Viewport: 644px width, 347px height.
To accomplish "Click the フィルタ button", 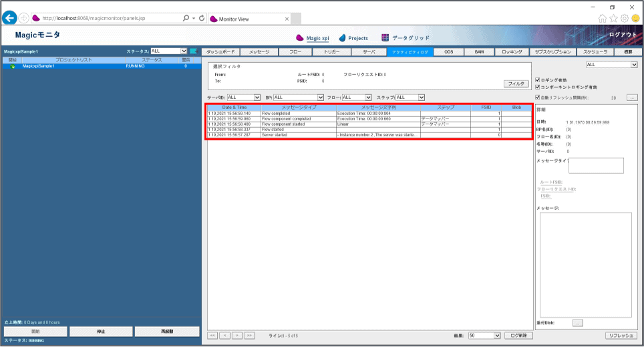I will point(516,84).
